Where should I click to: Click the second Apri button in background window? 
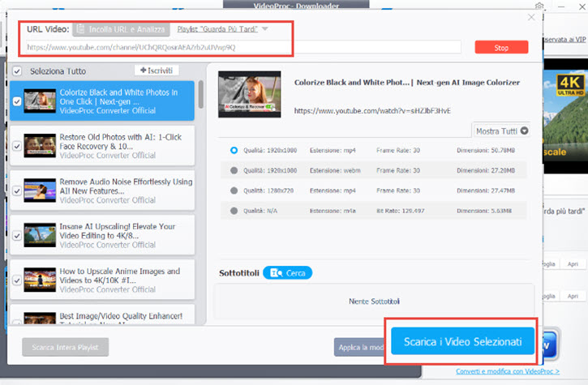[573, 296]
